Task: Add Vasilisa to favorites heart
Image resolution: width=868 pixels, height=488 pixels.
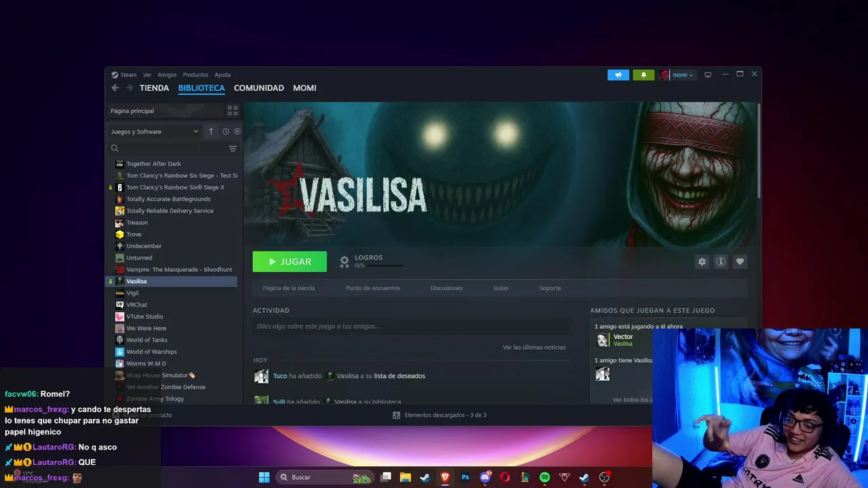Action: 740,262
